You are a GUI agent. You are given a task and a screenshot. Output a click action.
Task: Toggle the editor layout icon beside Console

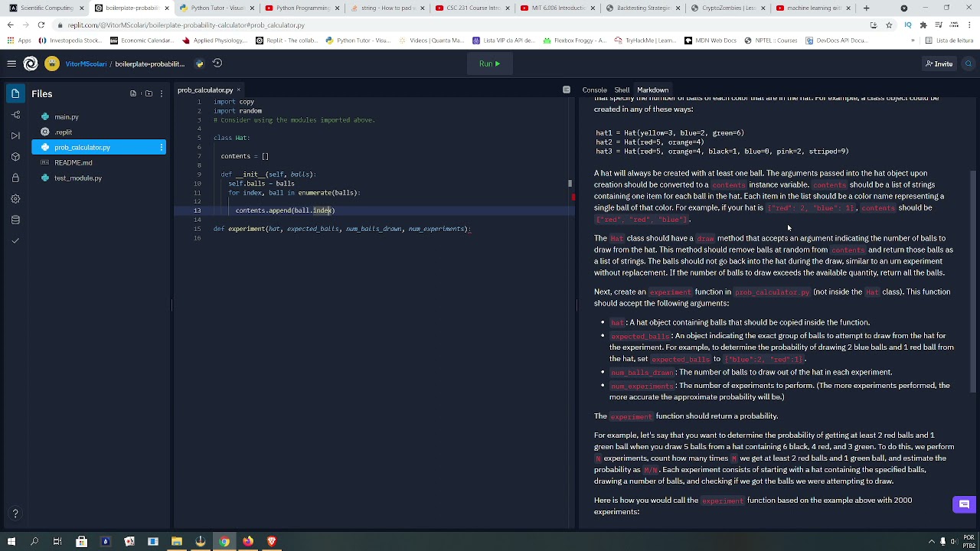pyautogui.click(x=567, y=90)
